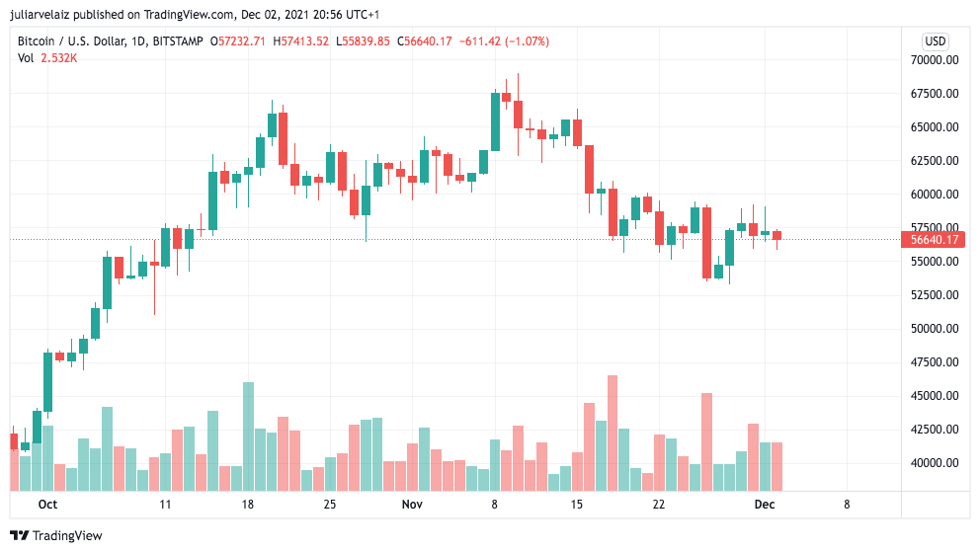980x553 pixels.
Task: Click the 50000.00 price axis label
Action: click(x=935, y=329)
